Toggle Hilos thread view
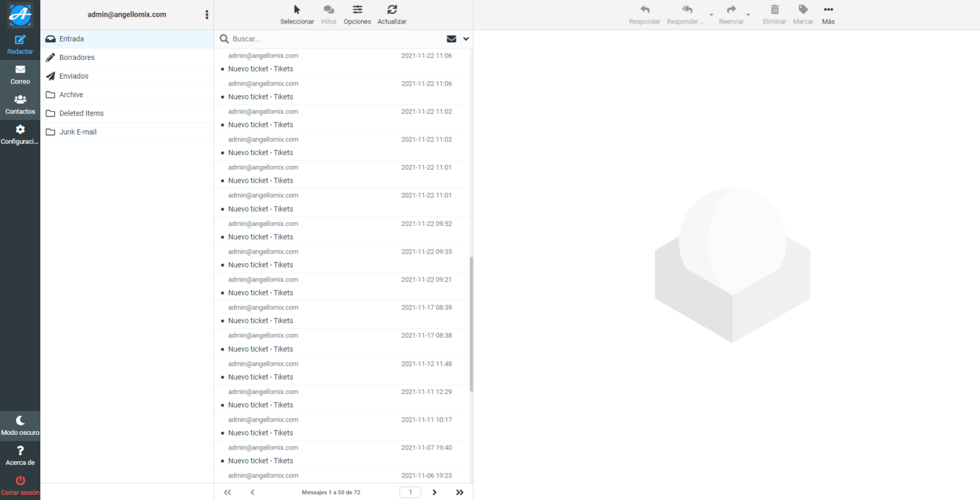Image resolution: width=980 pixels, height=500 pixels. tap(329, 10)
